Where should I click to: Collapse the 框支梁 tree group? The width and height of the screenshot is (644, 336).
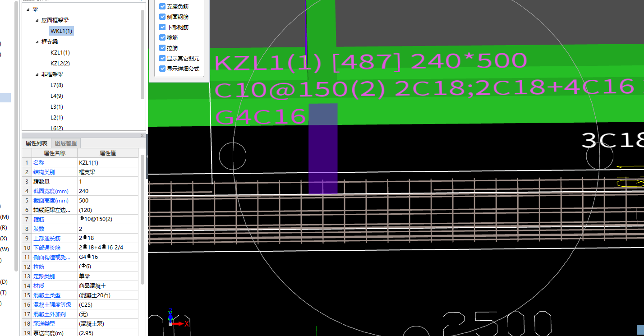(37, 42)
